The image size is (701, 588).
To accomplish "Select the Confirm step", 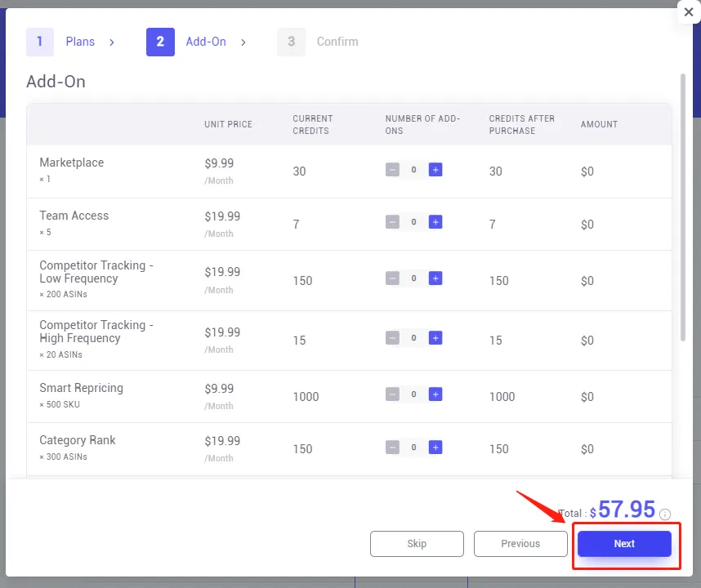I will [x=337, y=42].
